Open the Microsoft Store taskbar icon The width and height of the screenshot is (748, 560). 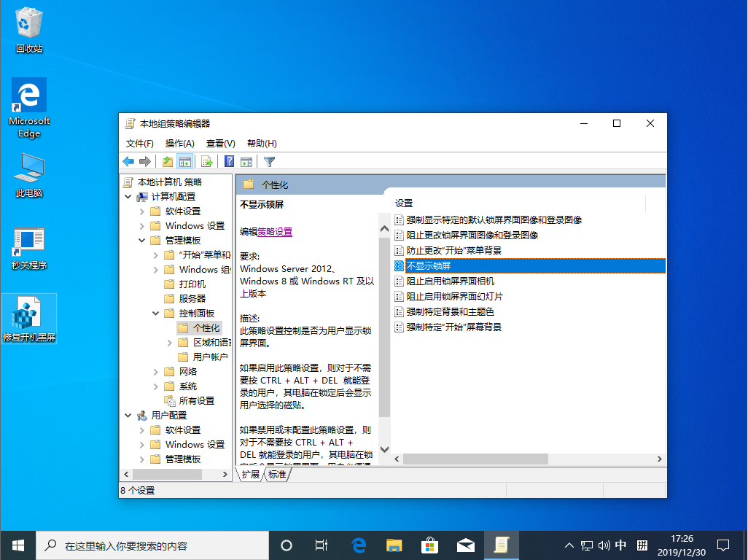[429, 545]
